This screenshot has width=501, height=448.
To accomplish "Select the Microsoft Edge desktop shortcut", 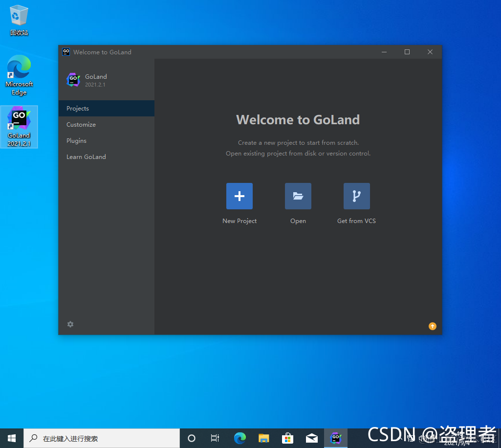I will 19,75.
